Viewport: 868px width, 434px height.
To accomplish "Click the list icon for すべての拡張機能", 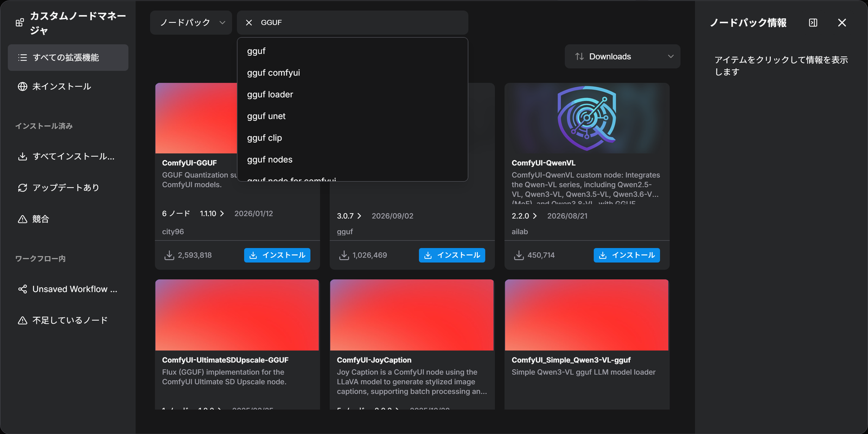I will point(22,58).
